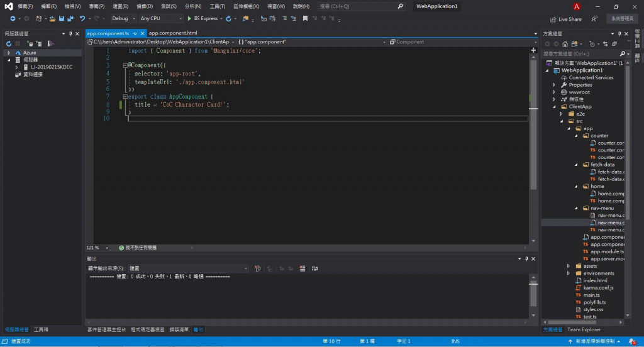The image size is (644, 347).
Task: Refresh the Server Explorer panel
Action: [x=9, y=43]
